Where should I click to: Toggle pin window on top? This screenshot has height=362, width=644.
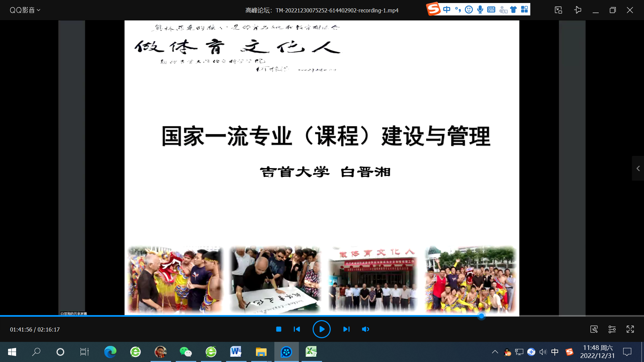[x=577, y=10]
